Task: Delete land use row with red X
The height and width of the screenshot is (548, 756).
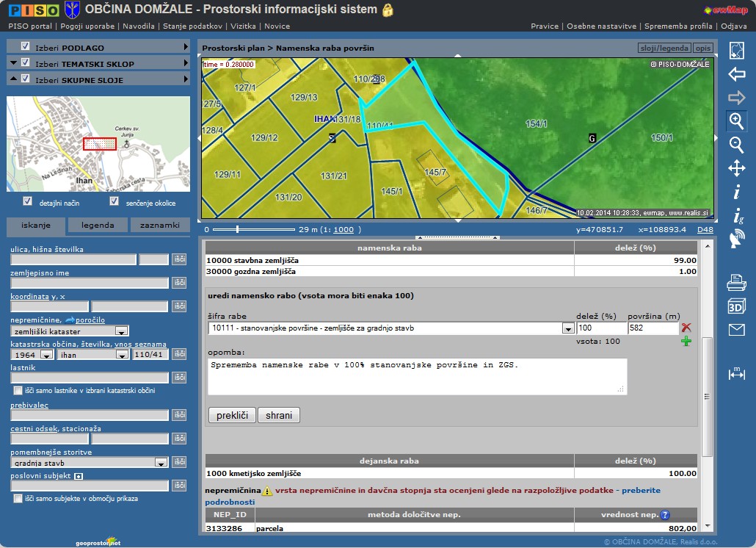Action: 686,328
